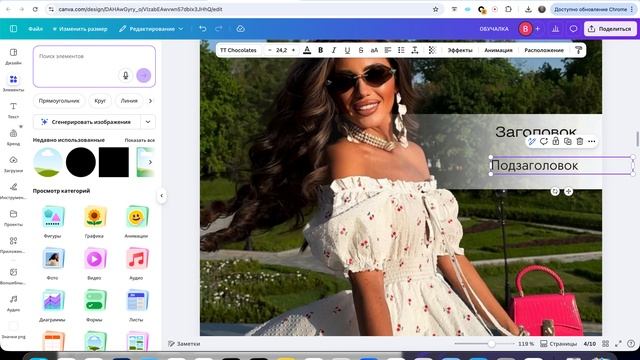
Task: Open the Design panel in sidebar
Action: tap(13, 56)
